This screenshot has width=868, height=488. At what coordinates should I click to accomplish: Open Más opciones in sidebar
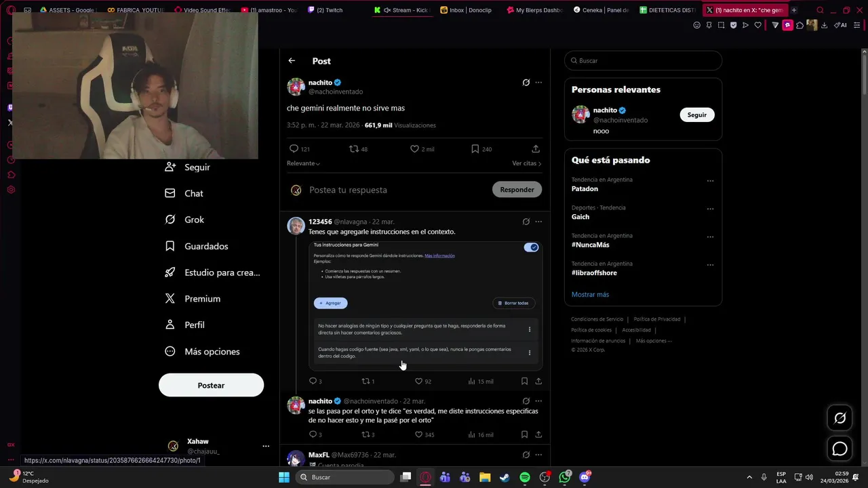[203, 351]
